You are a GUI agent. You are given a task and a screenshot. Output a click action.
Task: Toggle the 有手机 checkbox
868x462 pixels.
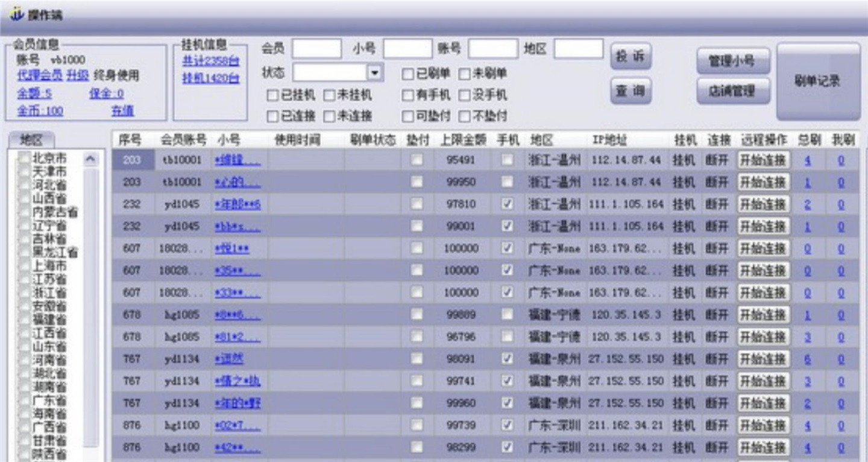(x=408, y=95)
